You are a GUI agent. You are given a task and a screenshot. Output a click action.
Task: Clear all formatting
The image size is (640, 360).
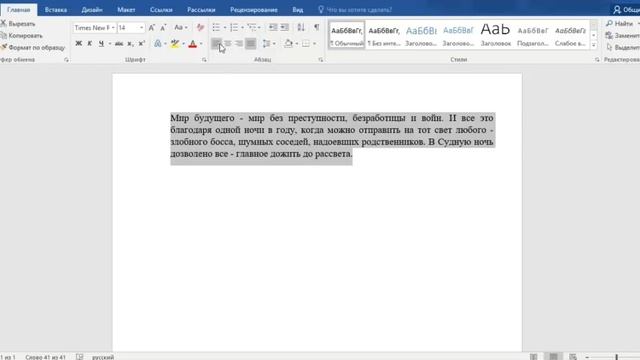(200, 28)
